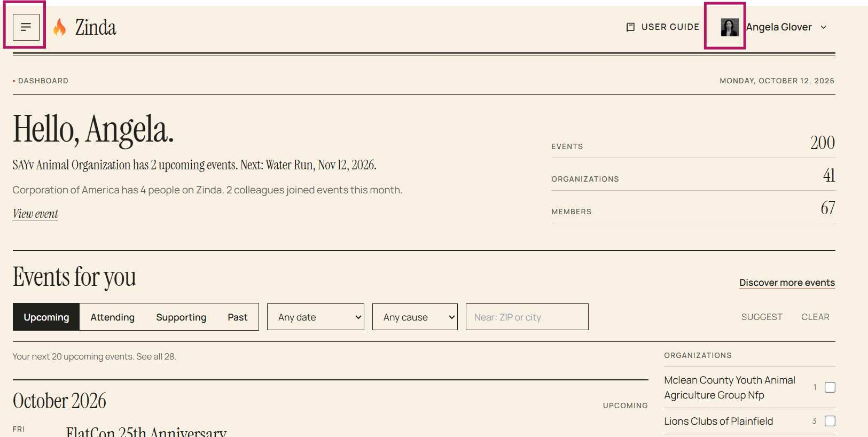Click the CLEAR filters button
Image resolution: width=868 pixels, height=437 pixels.
click(x=815, y=317)
